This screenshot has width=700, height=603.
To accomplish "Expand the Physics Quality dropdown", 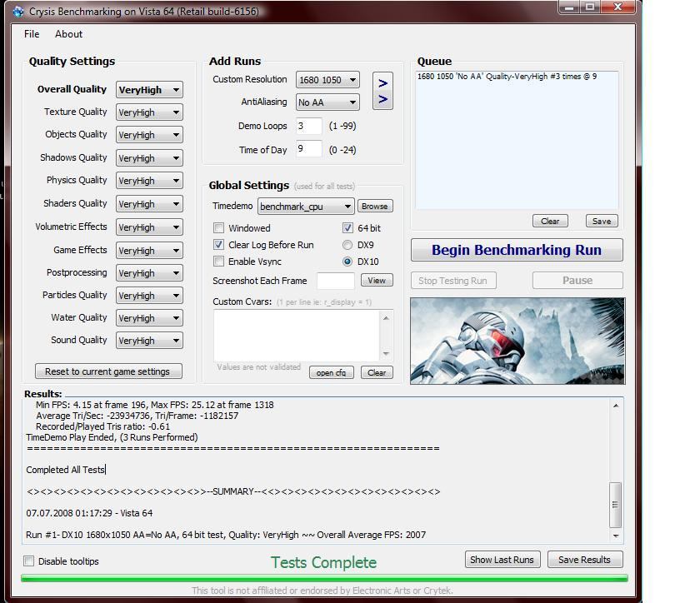I will 149,181.
